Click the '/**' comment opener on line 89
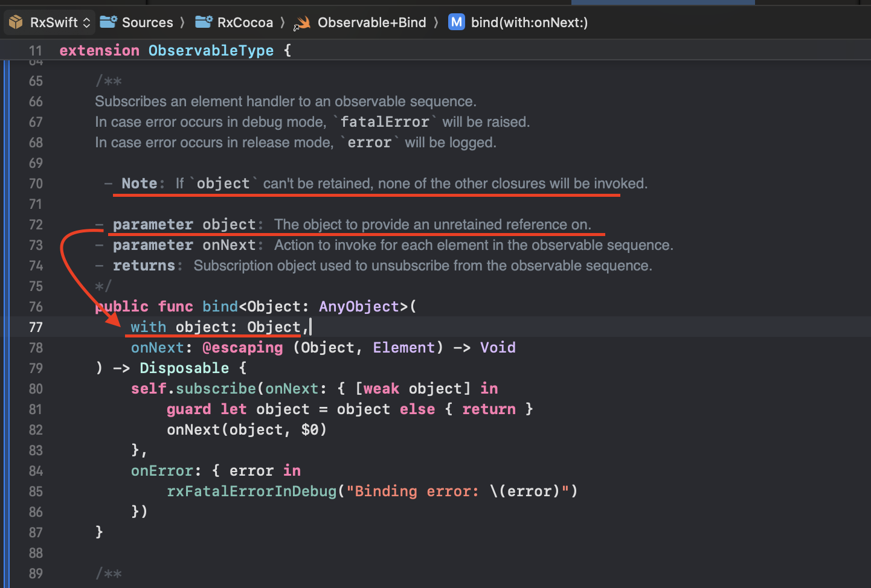871x588 pixels. [109, 574]
